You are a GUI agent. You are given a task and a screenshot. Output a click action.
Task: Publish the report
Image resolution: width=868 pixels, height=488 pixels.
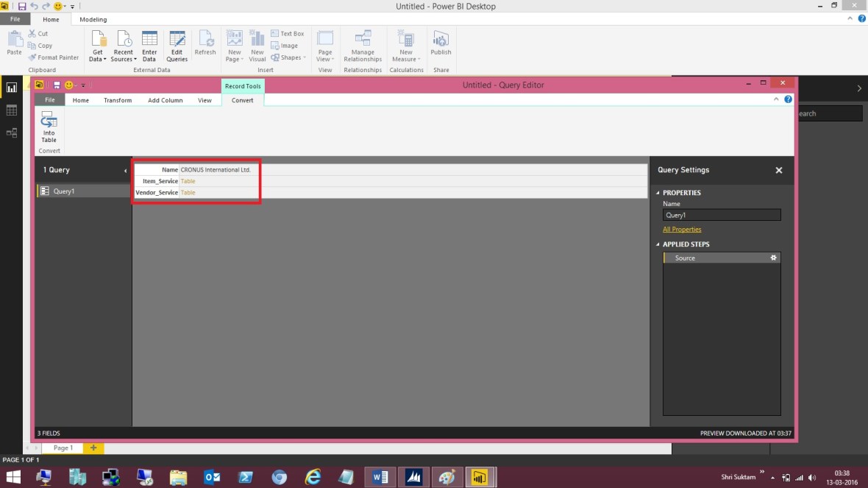(x=441, y=46)
